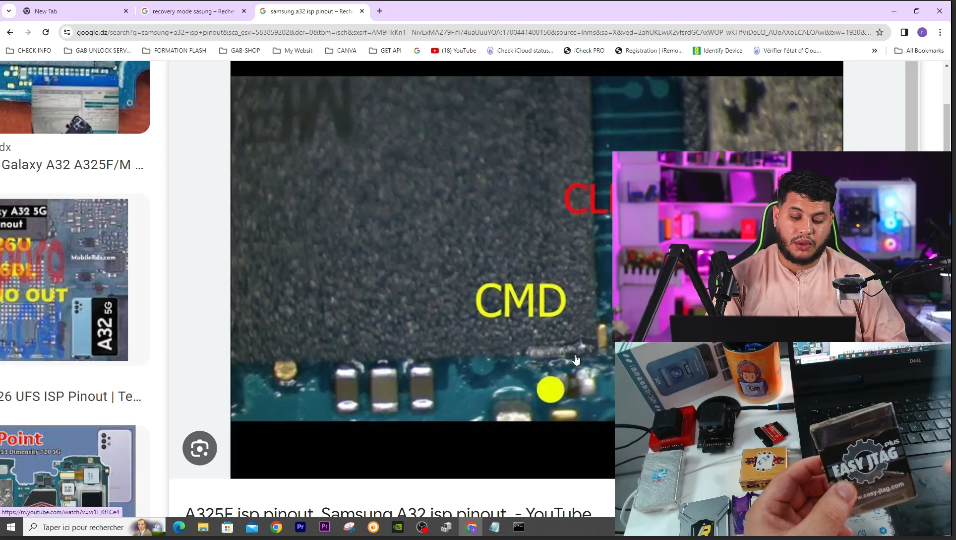Image resolution: width=956 pixels, height=540 pixels.
Task: Open the Windows Start menu
Action: (10, 527)
